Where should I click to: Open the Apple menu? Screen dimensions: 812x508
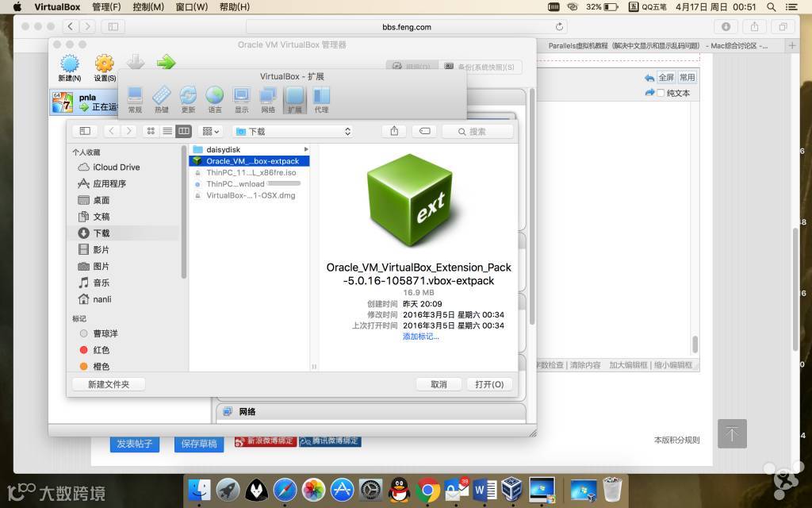[x=17, y=6]
